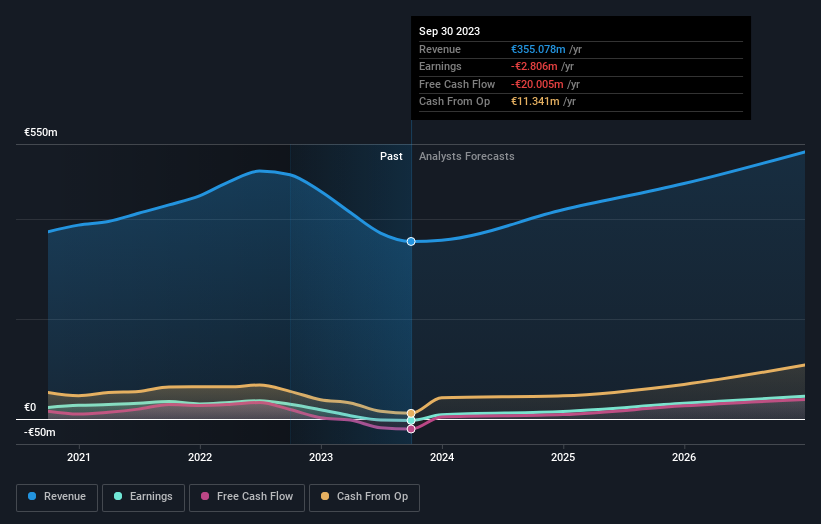This screenshot has height=524, width=821.
Task: Toggle the Free Cash Flow legend series
Action: (247, 497)
